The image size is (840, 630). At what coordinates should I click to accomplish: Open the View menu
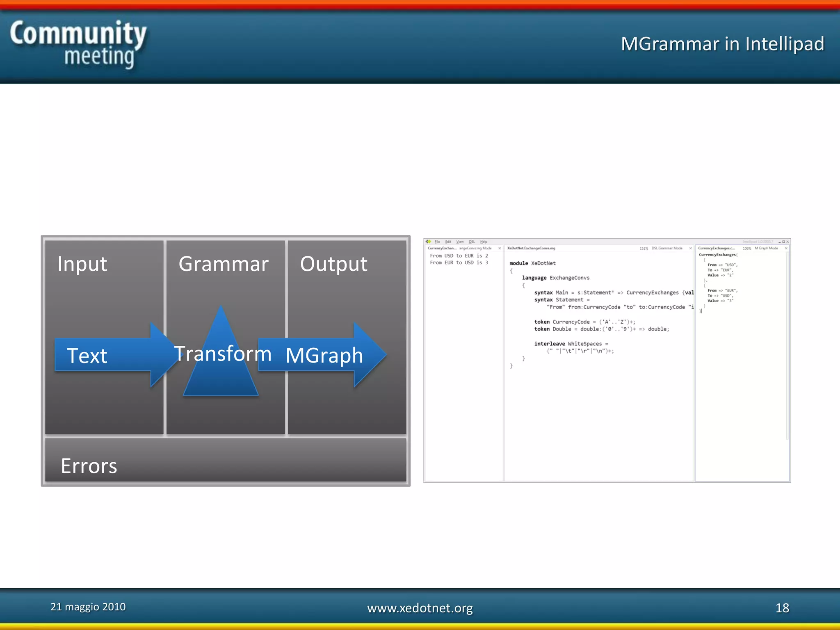[x=460, y=242]
